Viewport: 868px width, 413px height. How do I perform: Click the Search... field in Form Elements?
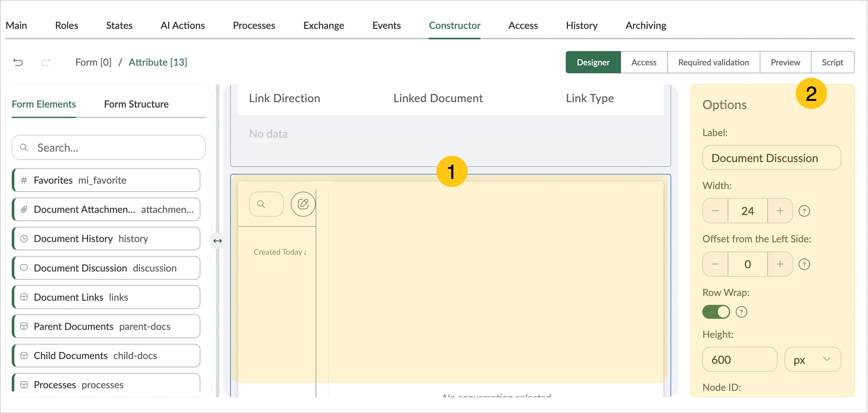[109, 147]
